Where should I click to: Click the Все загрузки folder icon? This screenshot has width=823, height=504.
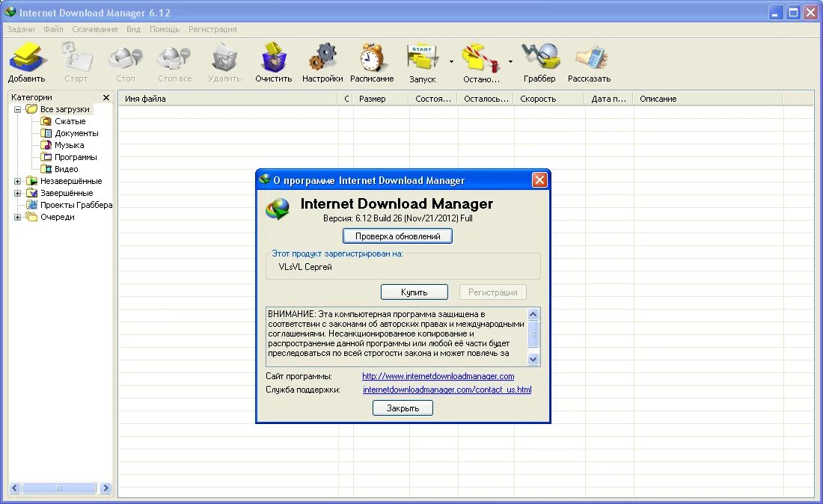32,109
